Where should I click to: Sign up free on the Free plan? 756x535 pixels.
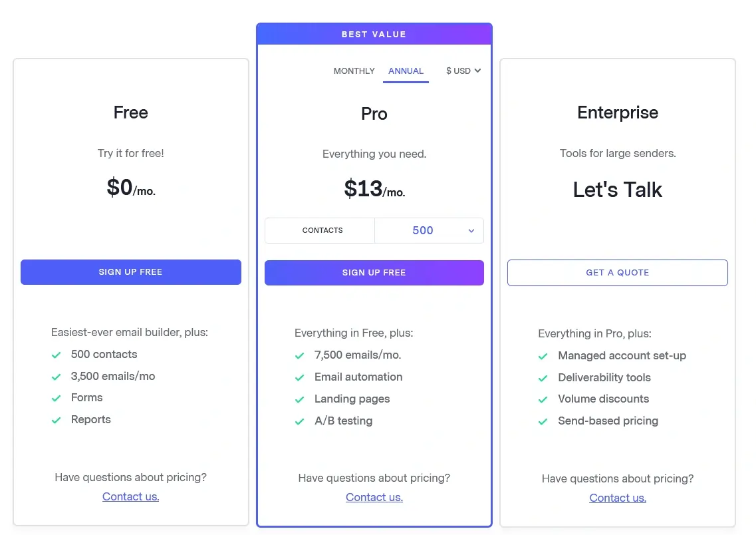click(130, 271)
